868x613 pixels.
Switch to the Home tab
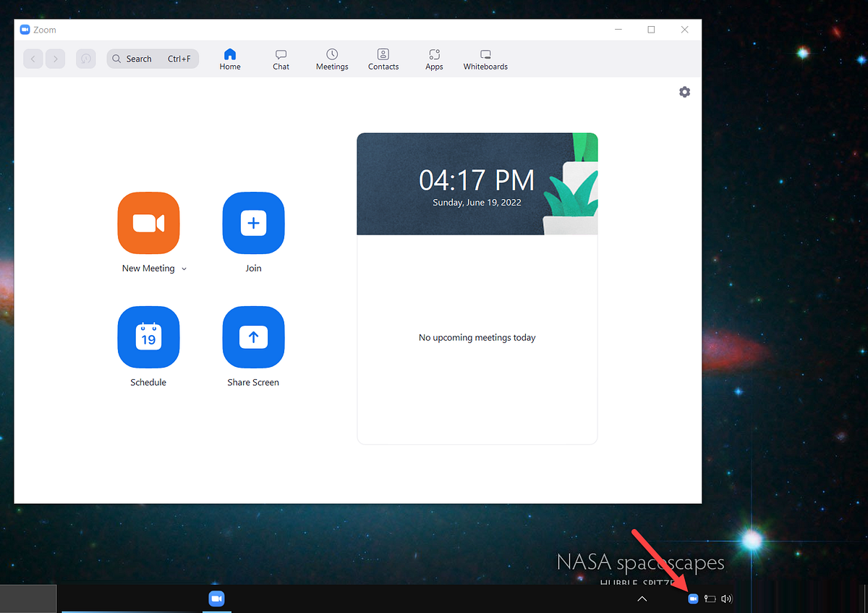pyautogui.click(x=230, y=59)
